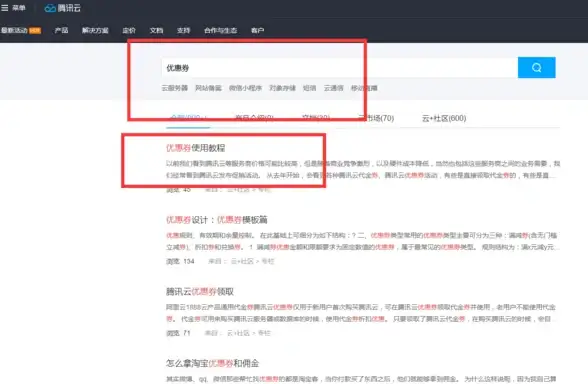Viewport: 588px width, 384px height.
Task: Click the 腾讯云 cloud logo
Action: coord(63,8)
